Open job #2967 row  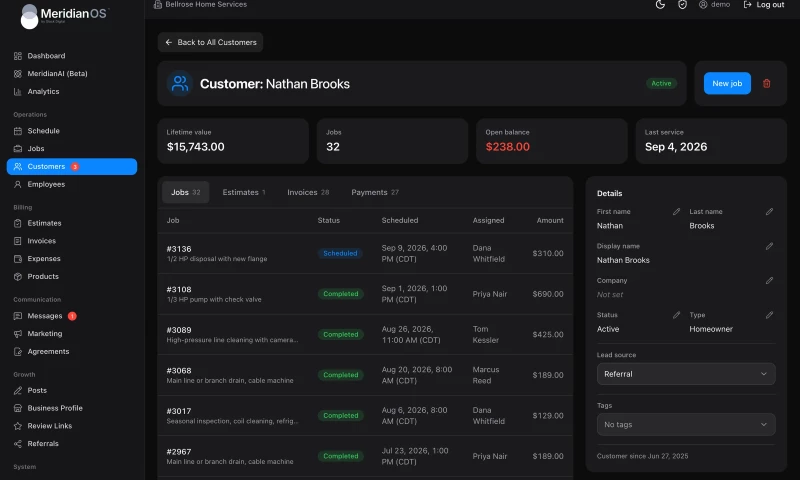pyautogui.click(x=365, y=456)
